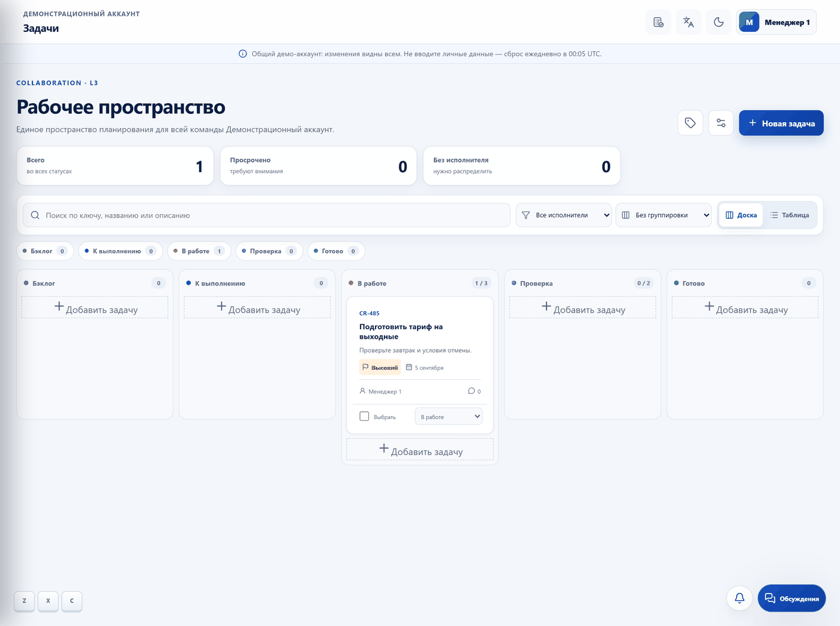The width and height of the screenshot is (840, 626).
Task: Open task Подготовить тариф на выходные
Action: (401, 332)
